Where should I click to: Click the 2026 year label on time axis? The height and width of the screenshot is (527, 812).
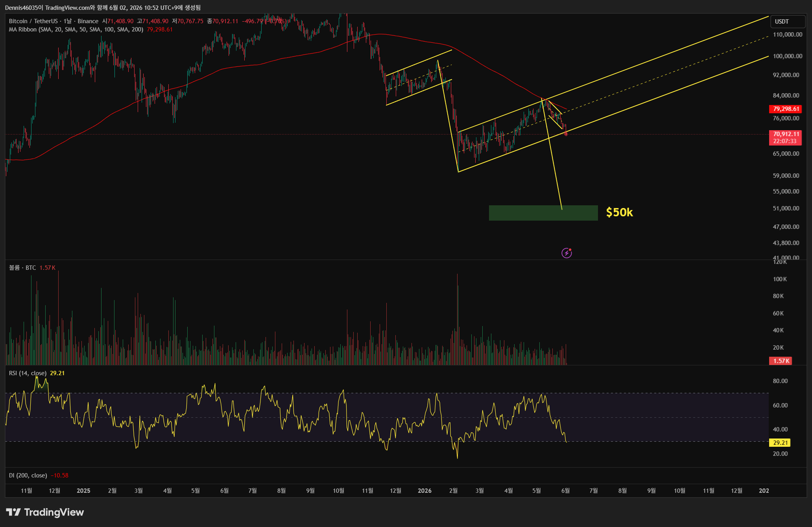point(424,491)
